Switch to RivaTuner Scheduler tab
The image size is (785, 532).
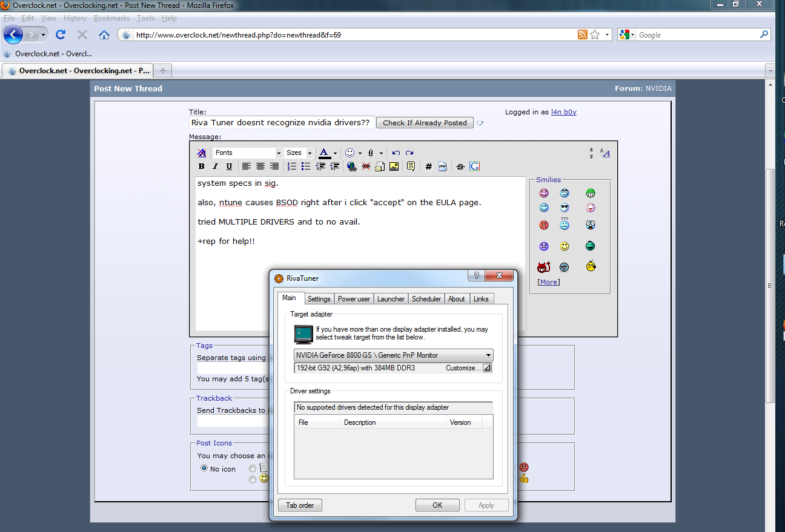coord(426,299)
